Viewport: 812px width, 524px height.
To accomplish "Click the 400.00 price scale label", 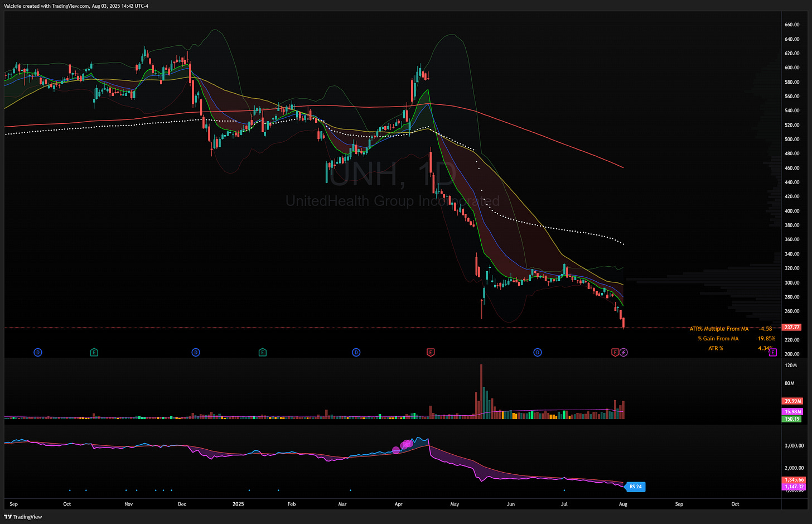I will pyautogui.click(x=792, y=211).
